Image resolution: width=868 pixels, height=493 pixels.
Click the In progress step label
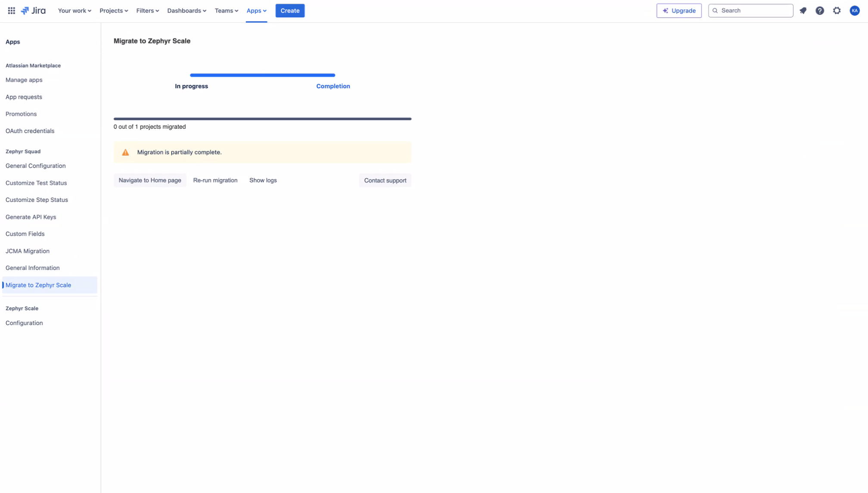click(x=192, y=87)
